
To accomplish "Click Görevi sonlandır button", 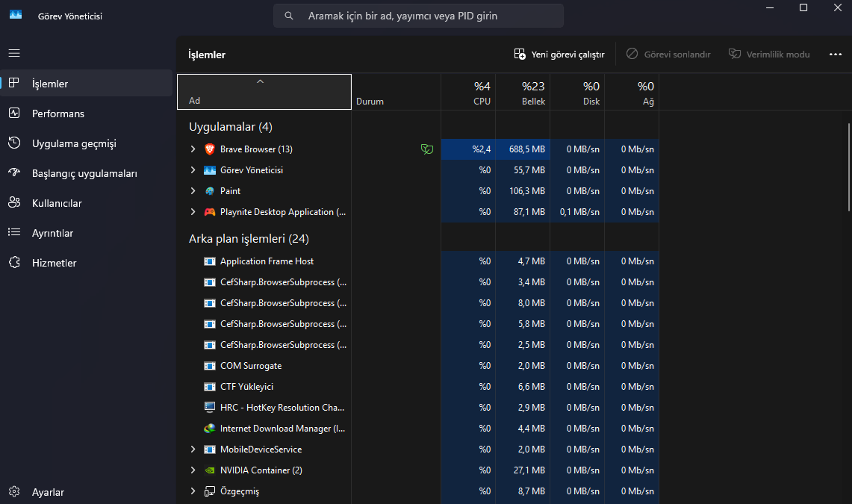I will [668, 55].
